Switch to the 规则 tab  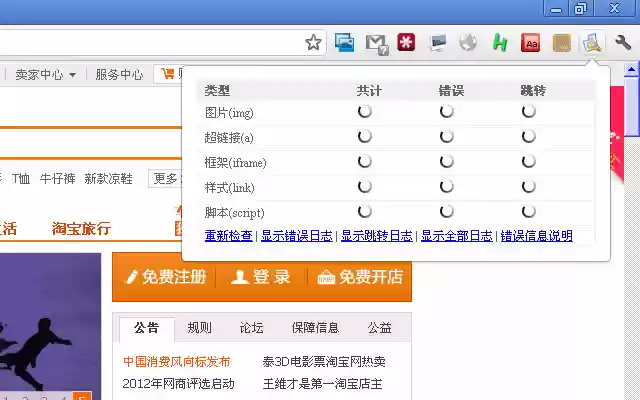click(200, 328)
